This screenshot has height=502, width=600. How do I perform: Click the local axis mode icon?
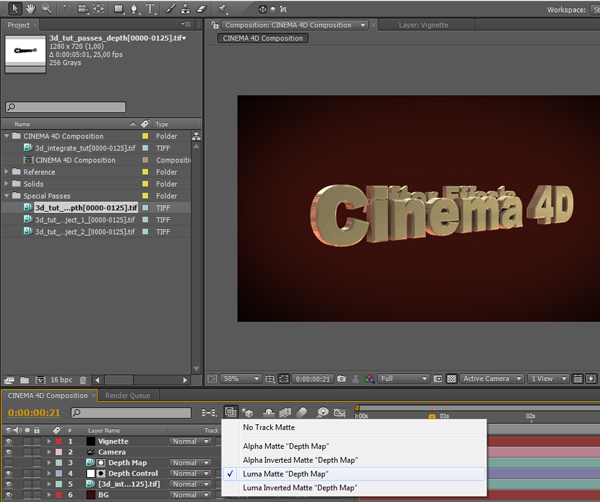pos(263,9)
